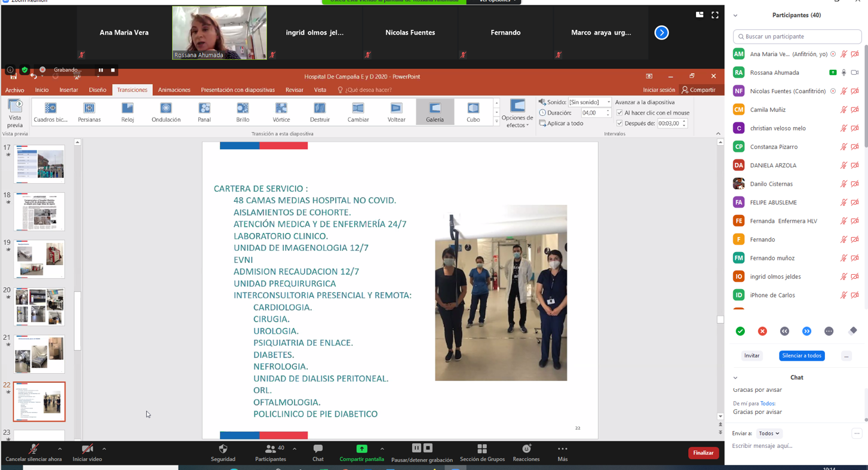868x470 pixels.
Task: Stop recording with square button near Grabando
Action: pos(113,70)
